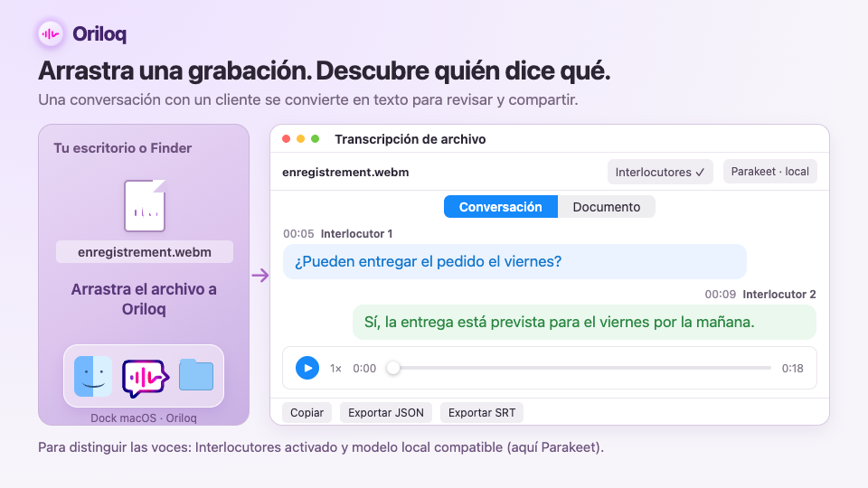Viewport: 868px width, 488px height.
Task: Open Finder from the dock
Action: click(93, 376)
